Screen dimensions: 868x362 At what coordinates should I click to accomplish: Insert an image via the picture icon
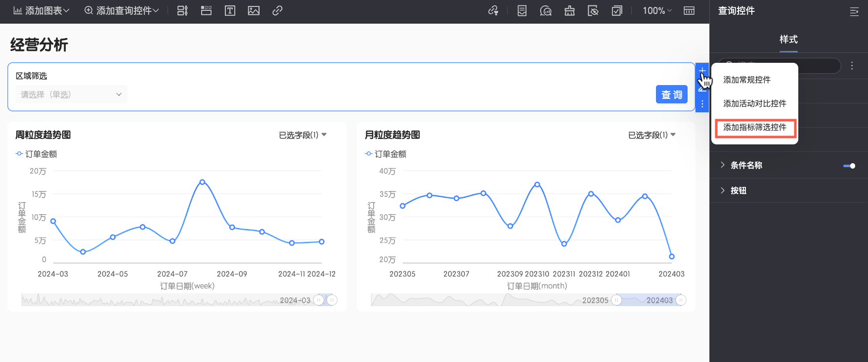coord(254,11)
